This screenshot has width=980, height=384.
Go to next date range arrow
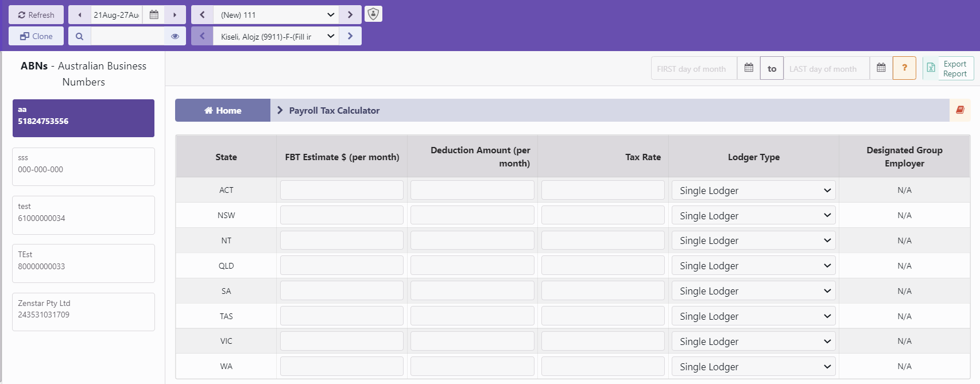tap(175, 15)
